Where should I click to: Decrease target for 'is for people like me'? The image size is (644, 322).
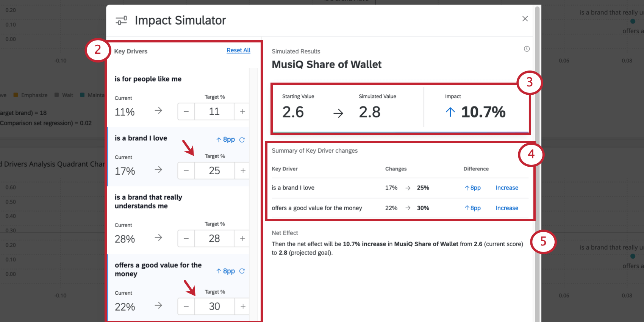pyautogui.click(x=186, y=112)
